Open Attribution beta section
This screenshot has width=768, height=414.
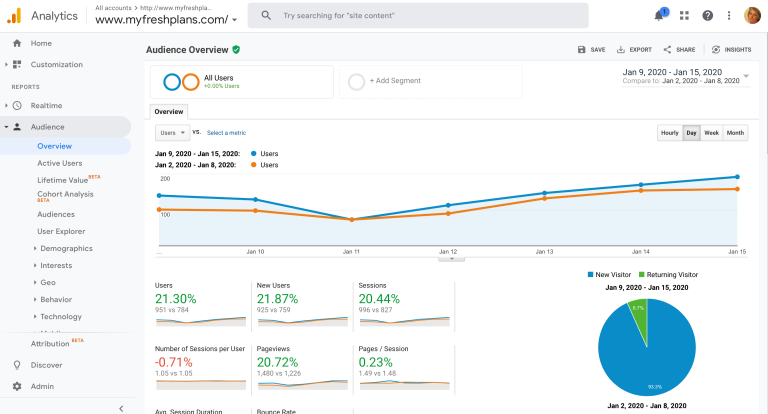click(50, 344)
